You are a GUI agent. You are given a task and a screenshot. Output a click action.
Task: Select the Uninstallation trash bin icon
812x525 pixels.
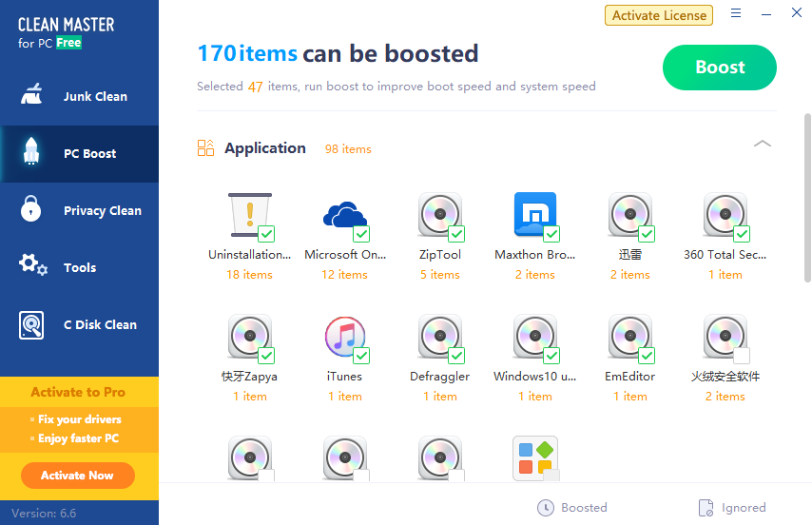tap(250, 214)
